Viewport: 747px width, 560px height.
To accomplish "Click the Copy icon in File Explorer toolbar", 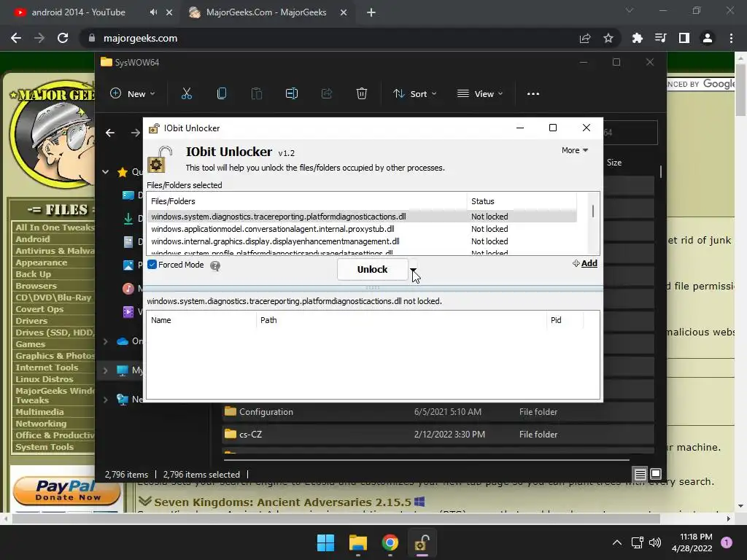I will pos(222,94).
